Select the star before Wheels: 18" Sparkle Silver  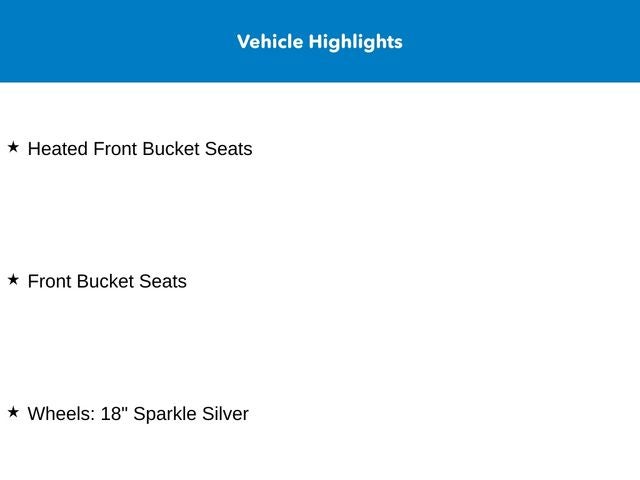13,412
